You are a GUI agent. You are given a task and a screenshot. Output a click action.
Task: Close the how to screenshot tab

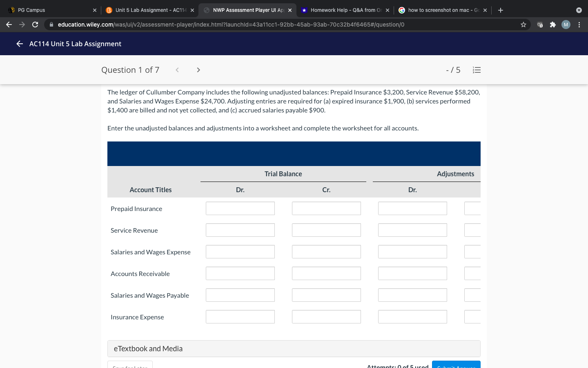pyautogui.click(x=485, y=10)
